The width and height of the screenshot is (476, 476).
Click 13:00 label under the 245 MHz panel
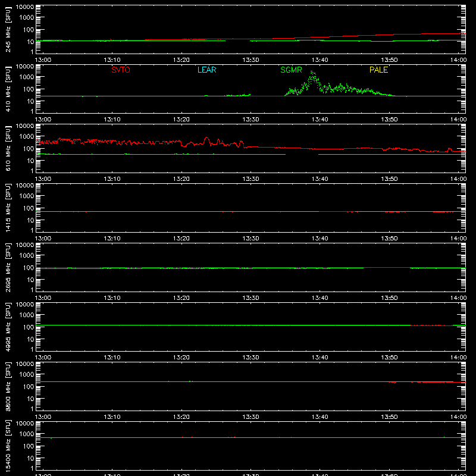point(43,60)
